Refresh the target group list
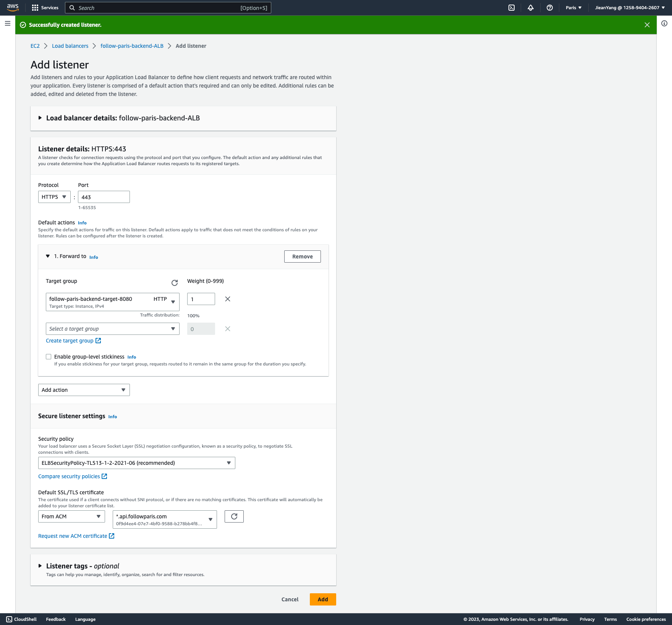 pyautogui.click(x=175, y=283)
